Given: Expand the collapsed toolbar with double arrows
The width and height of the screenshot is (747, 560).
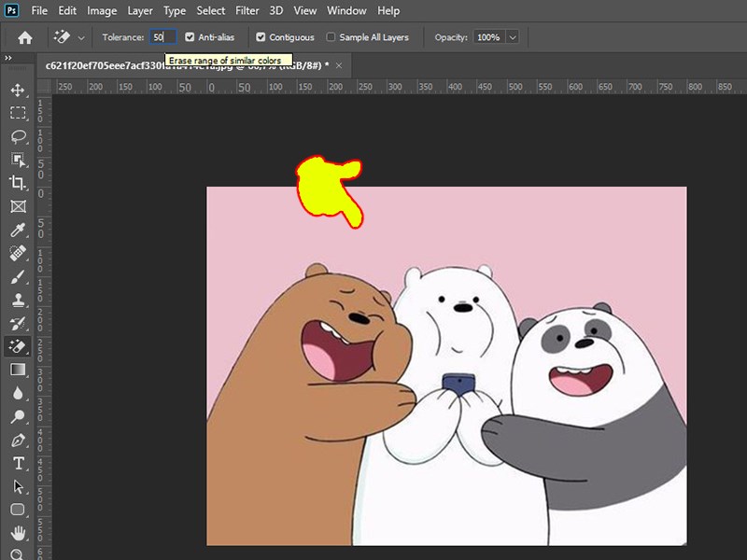Looking at the screenshot, I should coord(8,58).
